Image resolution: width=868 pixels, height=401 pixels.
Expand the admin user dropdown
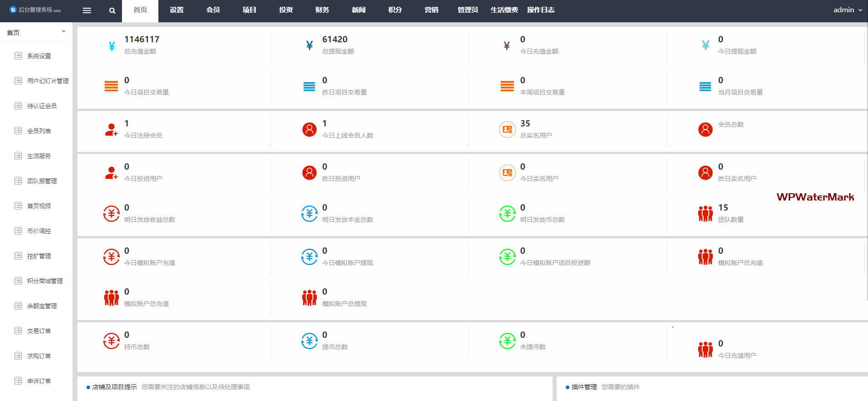(x=848, y=10)
